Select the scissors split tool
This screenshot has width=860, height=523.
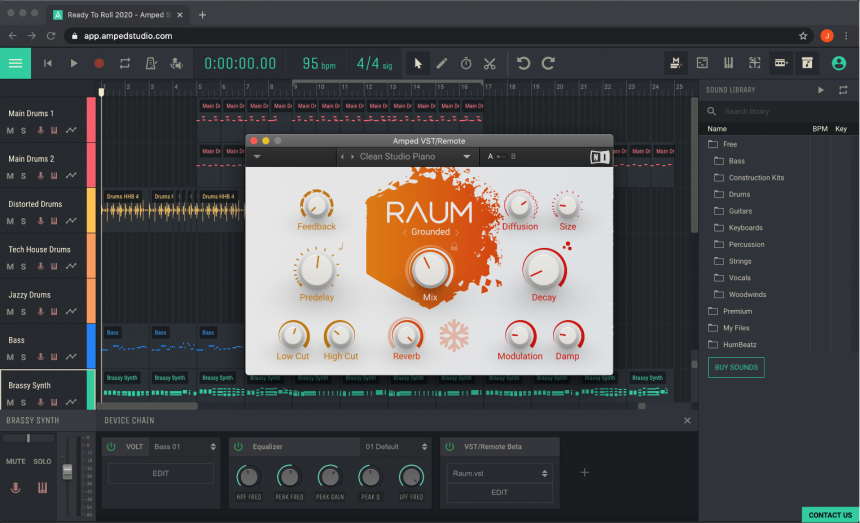490,64
